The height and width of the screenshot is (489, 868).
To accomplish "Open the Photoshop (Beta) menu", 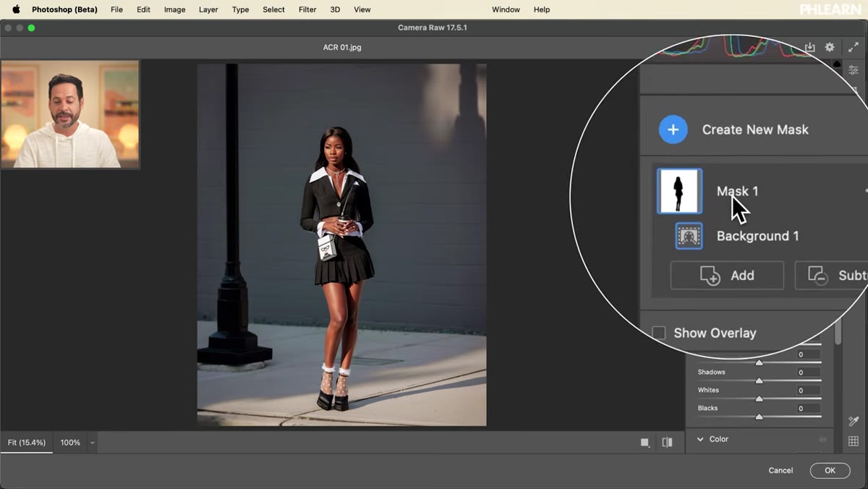I will (x=64, y=9).
